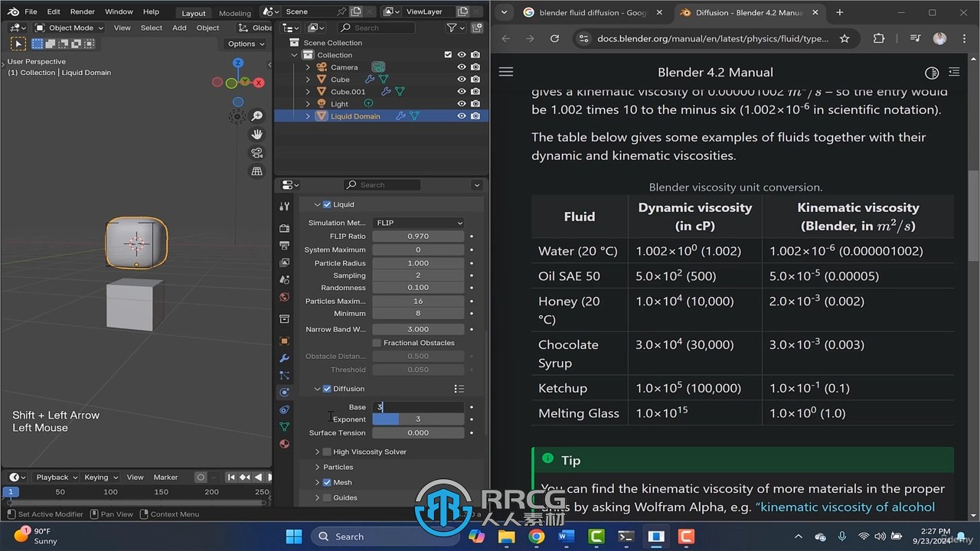Enable the Guides checkbox
The image size is (980, 551).
point(327,497)
